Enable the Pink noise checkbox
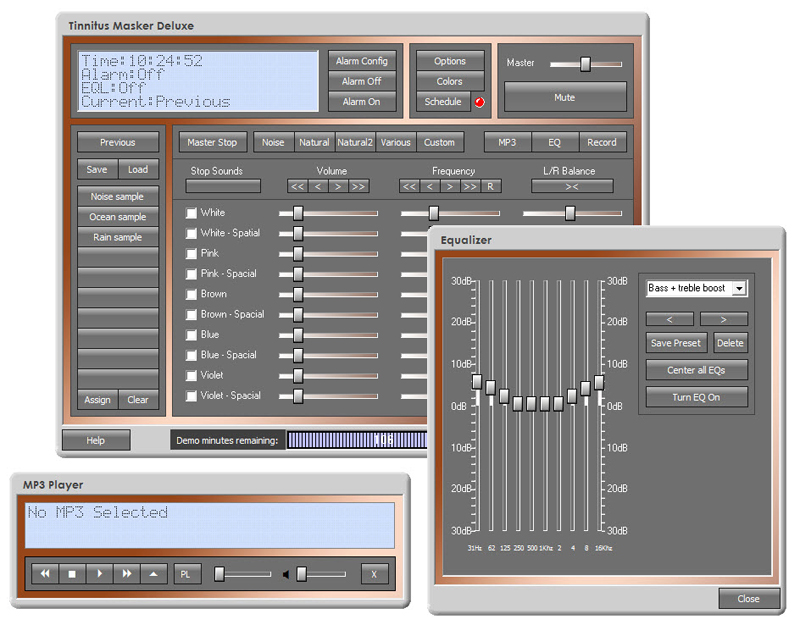This screenshot has width=800, height=625. click(x=191, y=254)
